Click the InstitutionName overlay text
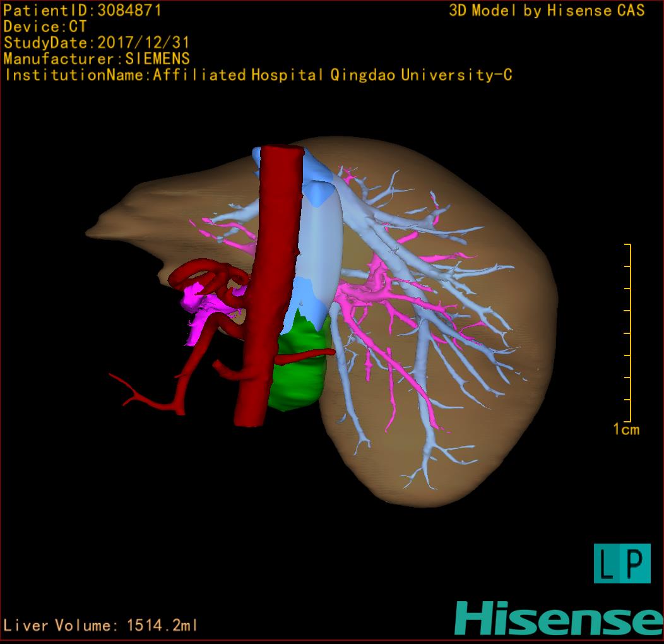 click(x=258, y=75)
